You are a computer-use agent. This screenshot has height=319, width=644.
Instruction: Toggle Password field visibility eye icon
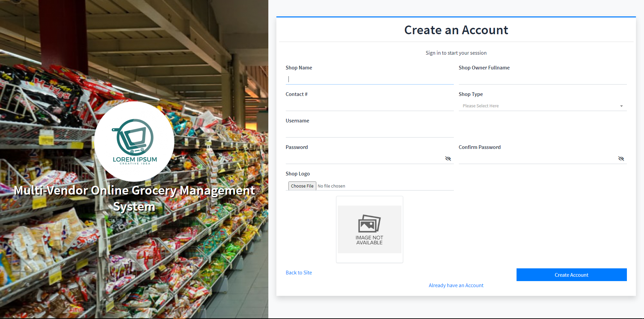pos(448,159)
